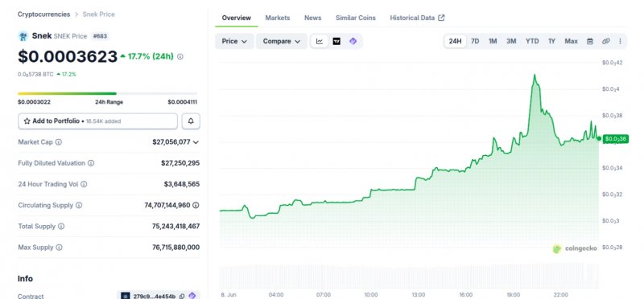
Task: Click the price alert bell icon
Action: (x=191, y=121)
